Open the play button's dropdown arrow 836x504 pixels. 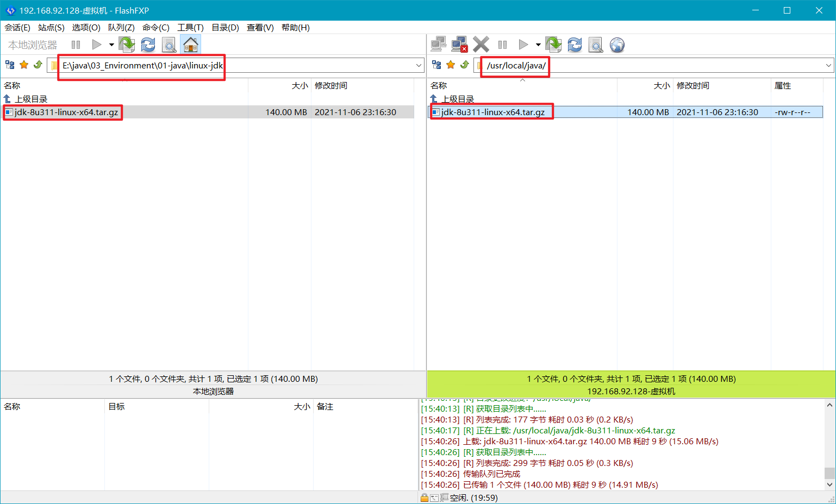[x=111, y=45]
